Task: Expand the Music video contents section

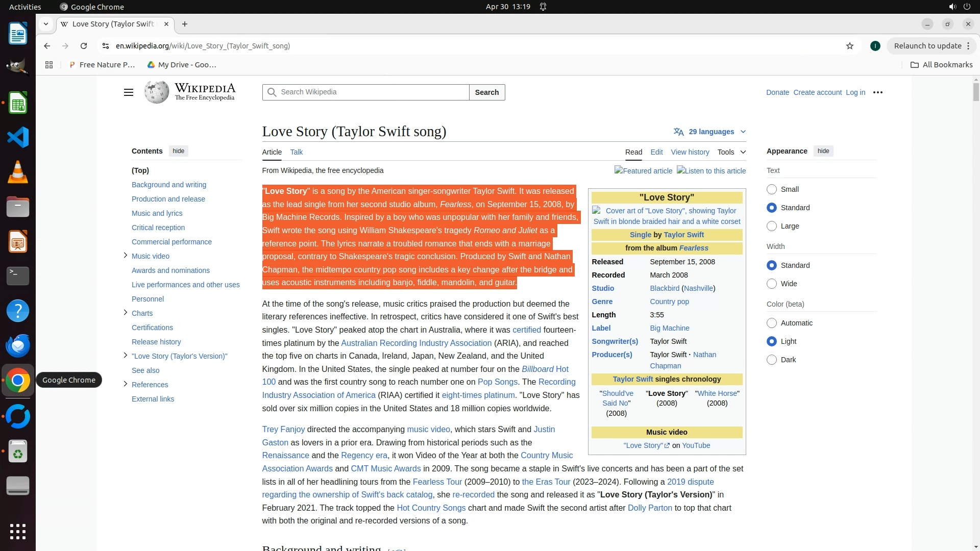Action: [x=126, y=256]
